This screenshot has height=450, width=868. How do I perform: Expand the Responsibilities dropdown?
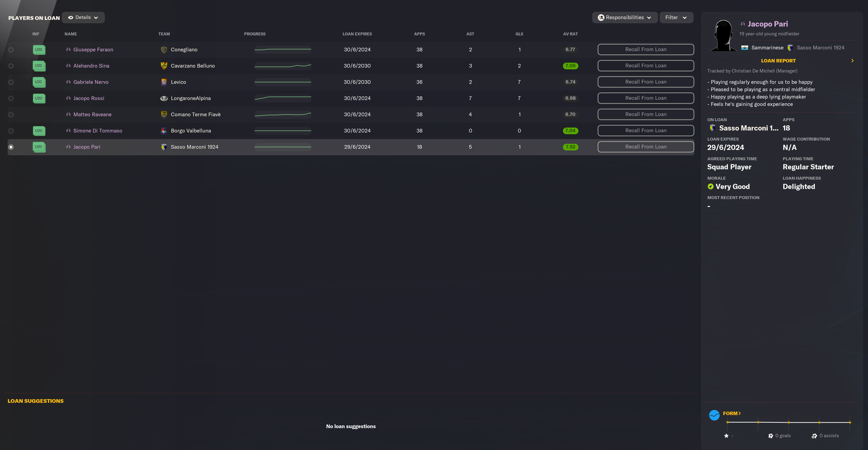624,17
